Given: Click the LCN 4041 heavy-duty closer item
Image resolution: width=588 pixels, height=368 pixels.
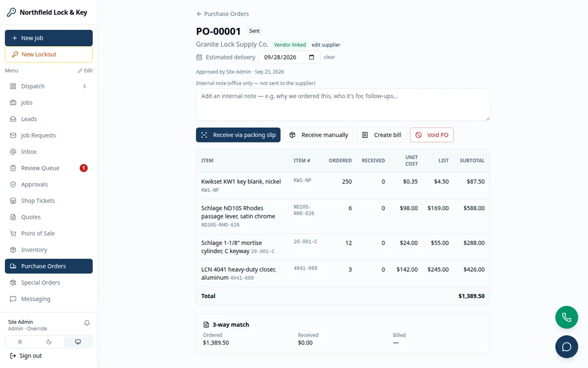Looking at the screenshot, I should click(239, 273).
